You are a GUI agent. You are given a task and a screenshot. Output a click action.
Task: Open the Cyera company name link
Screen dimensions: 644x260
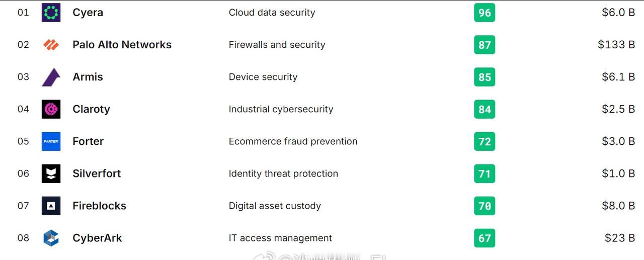(x=88, y=13)
